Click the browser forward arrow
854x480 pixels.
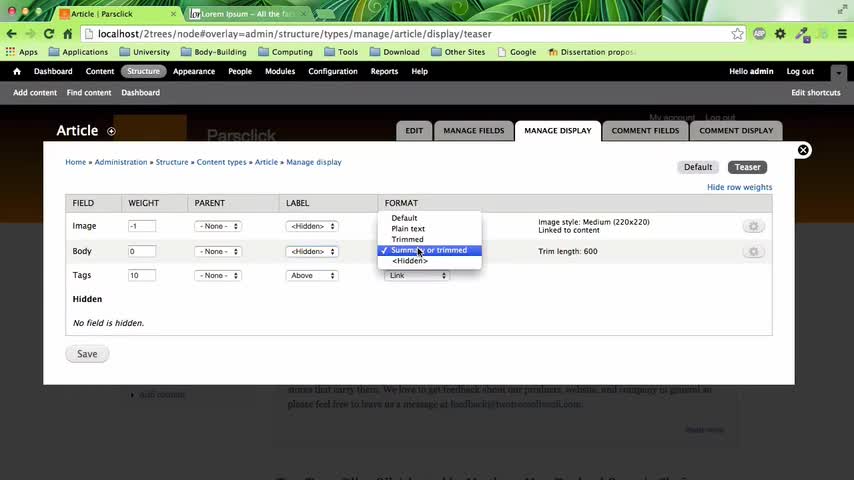(x=30, y=34)
